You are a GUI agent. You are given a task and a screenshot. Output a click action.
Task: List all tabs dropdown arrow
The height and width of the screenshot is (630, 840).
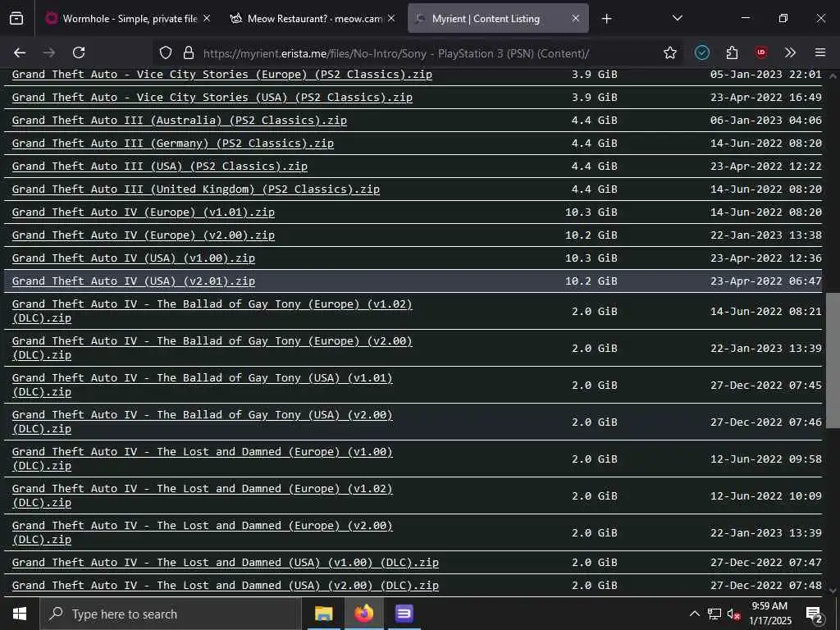[677, 19]
